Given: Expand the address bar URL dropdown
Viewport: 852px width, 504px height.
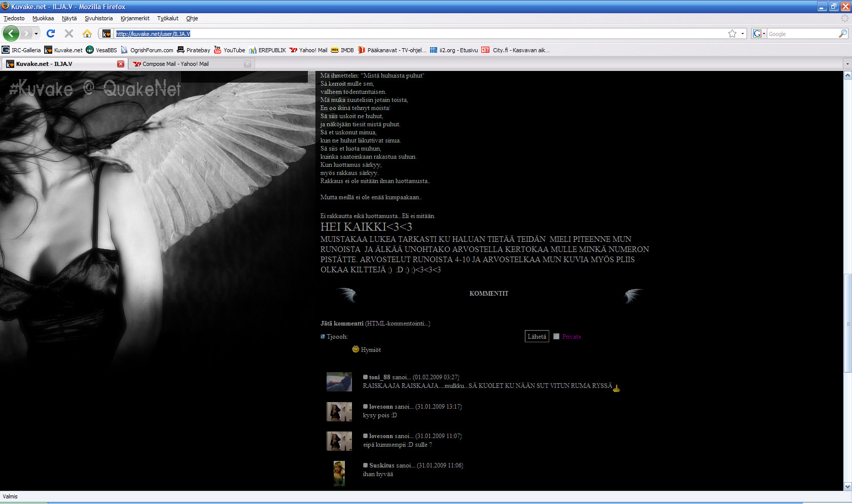Looking at the screenshot, I should click(743, 33).
